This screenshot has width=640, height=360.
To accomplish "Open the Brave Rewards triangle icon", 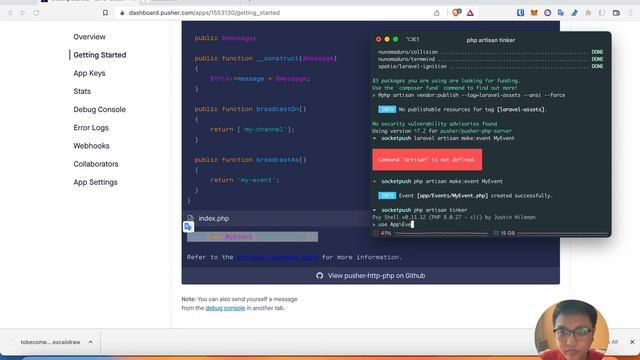I will click(x=470, y=13).
